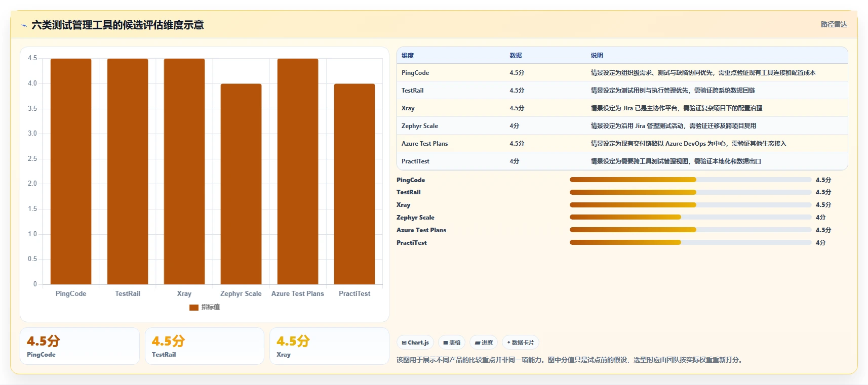Click the PingCode description starting 情景设定为组织级需求

pos(703,73)
